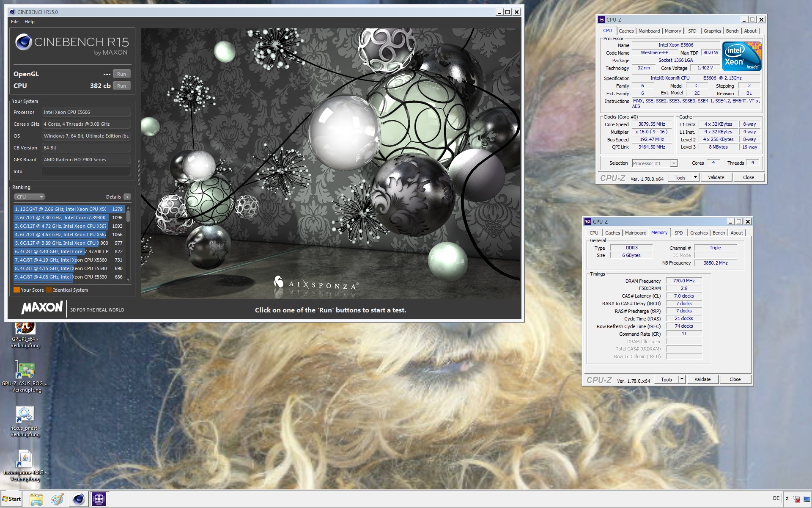Select ranking entry 6 Core i7-4770K

(69, 251)
